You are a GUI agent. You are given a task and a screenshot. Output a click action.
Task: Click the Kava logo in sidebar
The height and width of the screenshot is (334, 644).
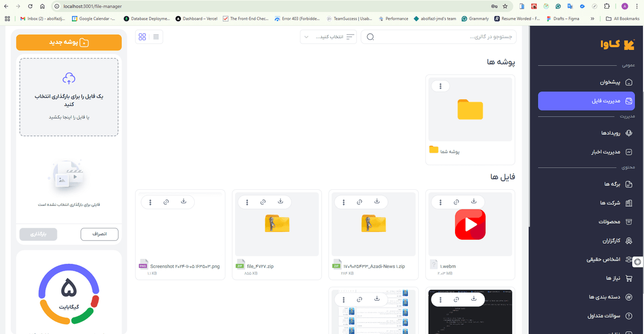pyautogui.click(x=617, y=45)
